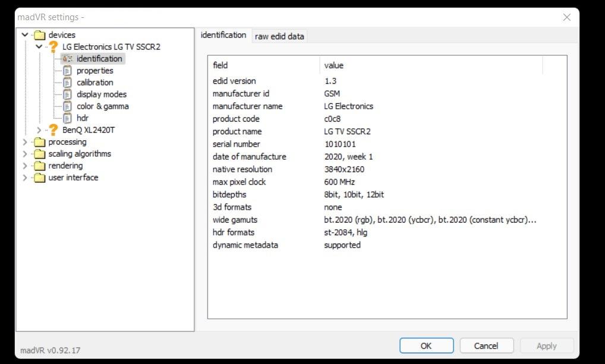Click the devices folder icon
Viewport: 605px width, 364px height.
(40, 35)
